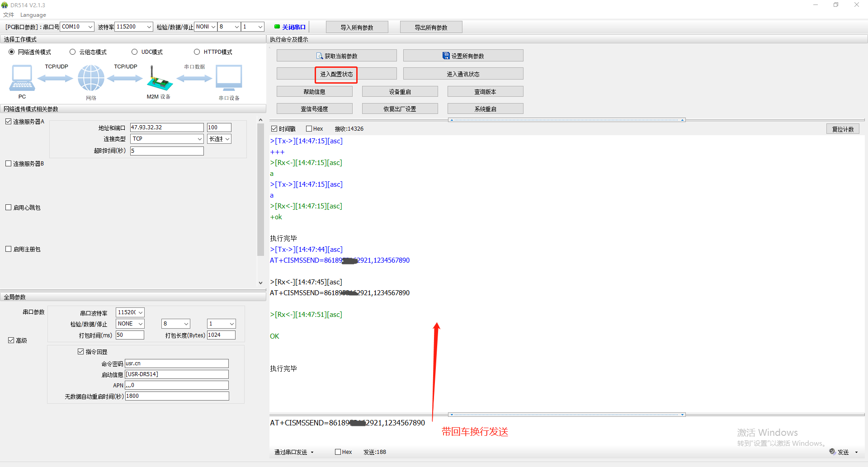The image size is (868, 467).
Task: Click the 设备重启 button
Action: pos(400,92)
